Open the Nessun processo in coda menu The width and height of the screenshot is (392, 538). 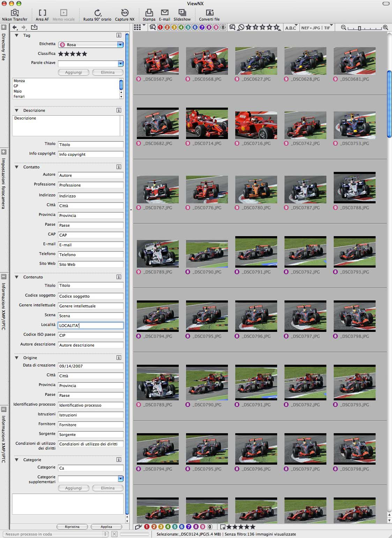pos(56,534)
